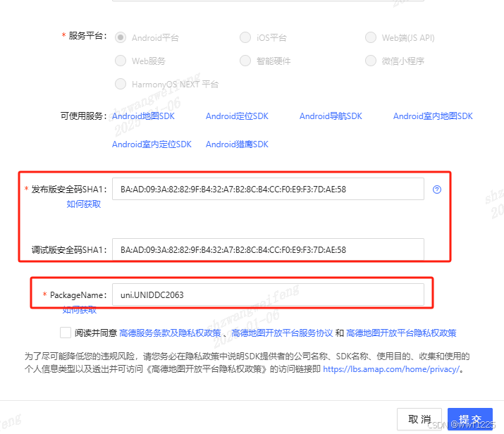
Task: Select the Android平台 radio button
Action: 121,37
